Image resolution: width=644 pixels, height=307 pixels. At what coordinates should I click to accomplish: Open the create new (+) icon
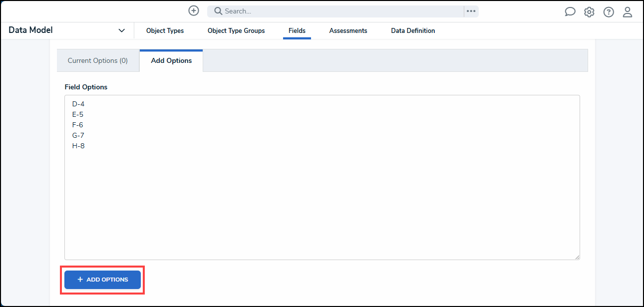(x=194, y=10)
